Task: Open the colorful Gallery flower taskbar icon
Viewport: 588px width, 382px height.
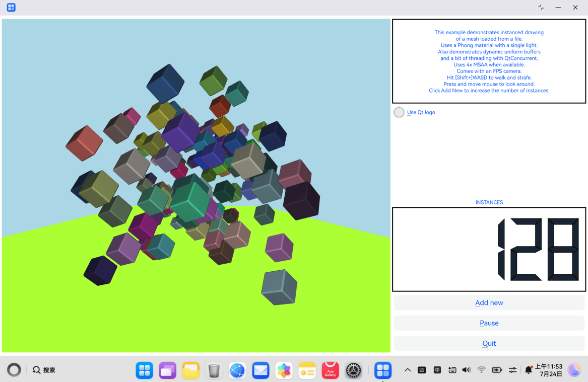Action: (x=284, y=370)
